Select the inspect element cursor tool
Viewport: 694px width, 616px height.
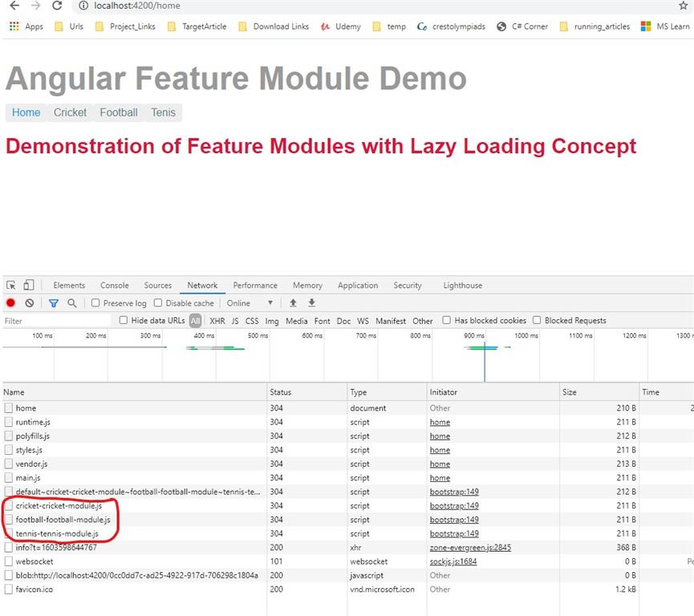click(x=10, y=285)
